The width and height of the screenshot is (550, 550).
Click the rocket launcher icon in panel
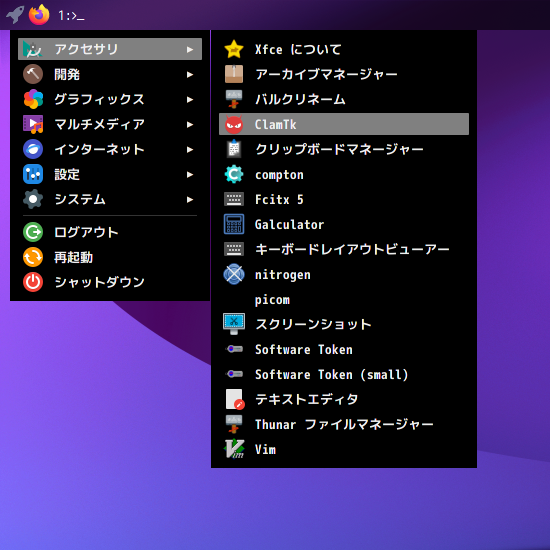click(x=15, y=15)
